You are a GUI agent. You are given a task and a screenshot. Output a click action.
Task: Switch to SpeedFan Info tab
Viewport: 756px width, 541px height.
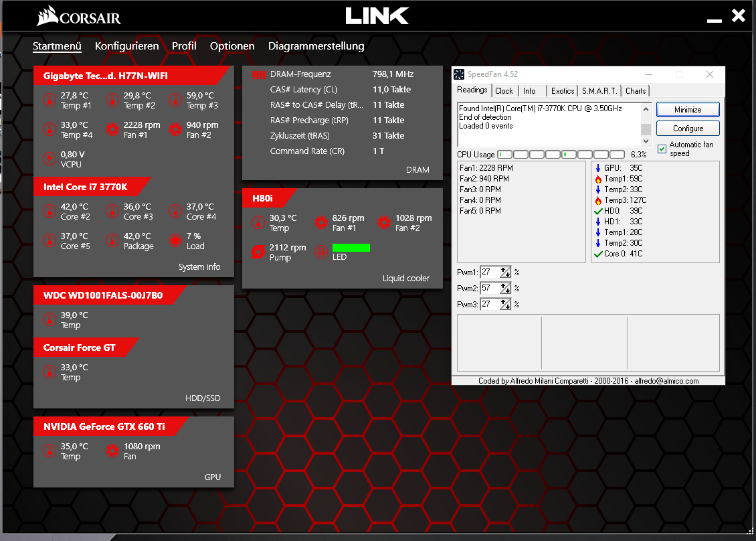coord(529,91)
